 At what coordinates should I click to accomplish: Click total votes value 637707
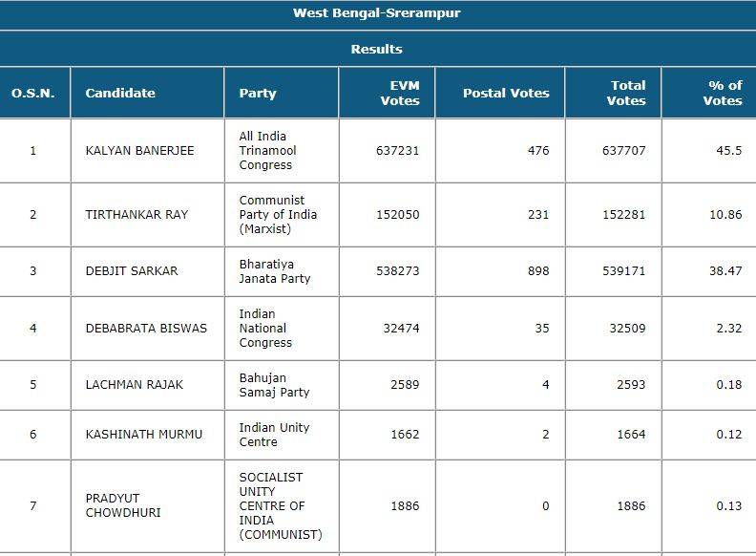[x=626, y=151]
